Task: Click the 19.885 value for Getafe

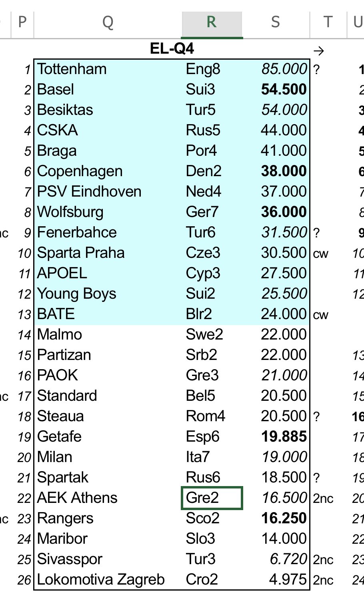Action: (x=284, y=437)
